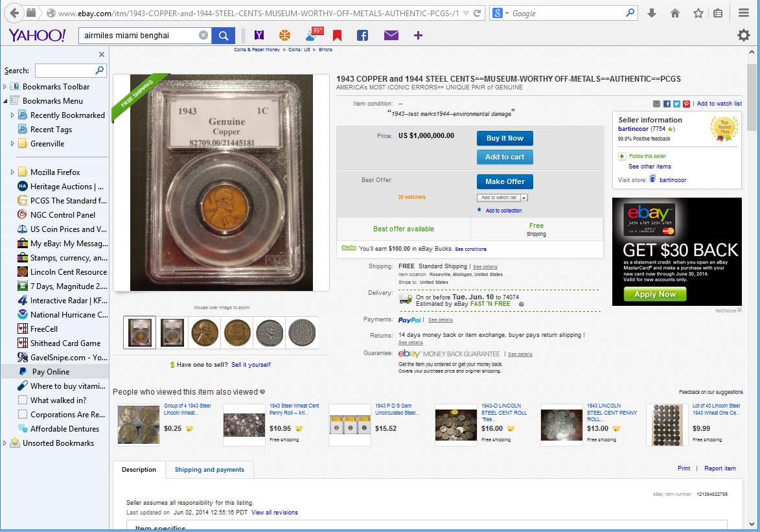Close the bookmarks sidebar
Viewport: 760px width, 532px height.
[x=102, y=54]
